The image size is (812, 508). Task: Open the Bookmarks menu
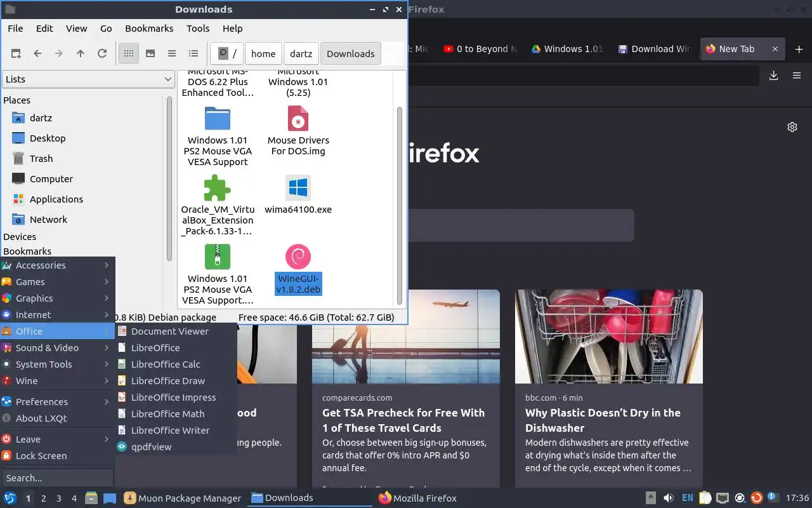click(x=149, y=29)
